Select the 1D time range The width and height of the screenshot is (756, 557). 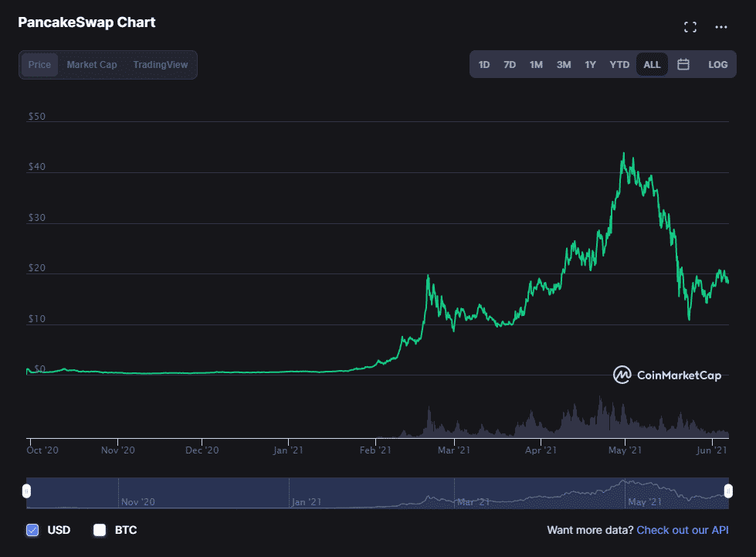484,65
